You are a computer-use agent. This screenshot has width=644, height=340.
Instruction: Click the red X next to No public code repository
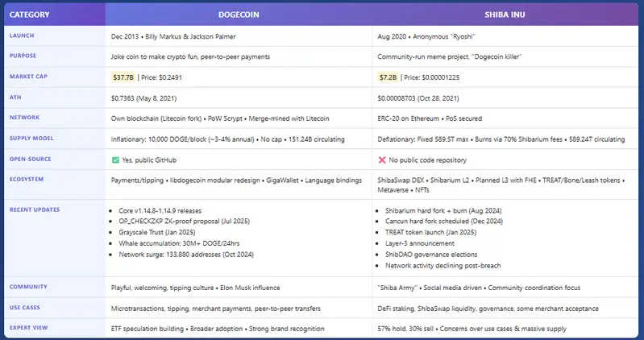point(383,159)
